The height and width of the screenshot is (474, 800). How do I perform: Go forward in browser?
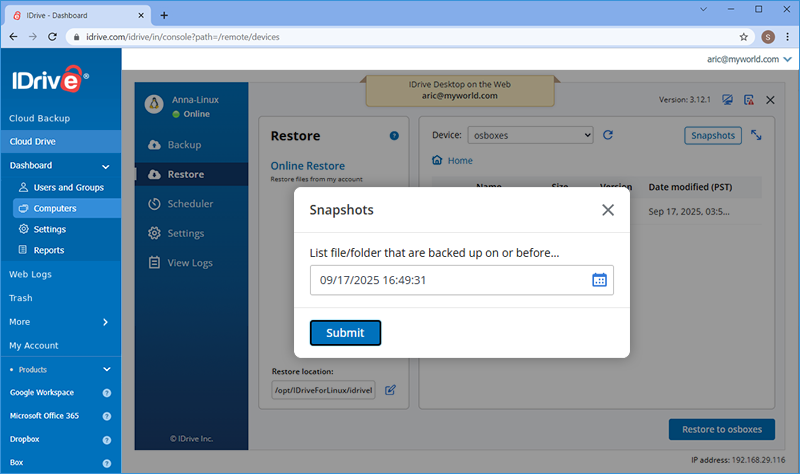point(33,37)
